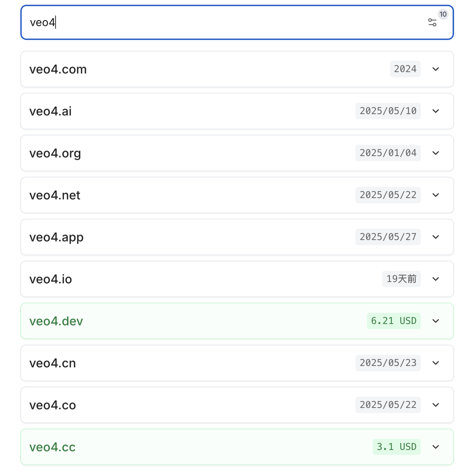Show details for veo4.app via chevron
This screenshot has height=476, width=475.
click(x=436, y=237)
